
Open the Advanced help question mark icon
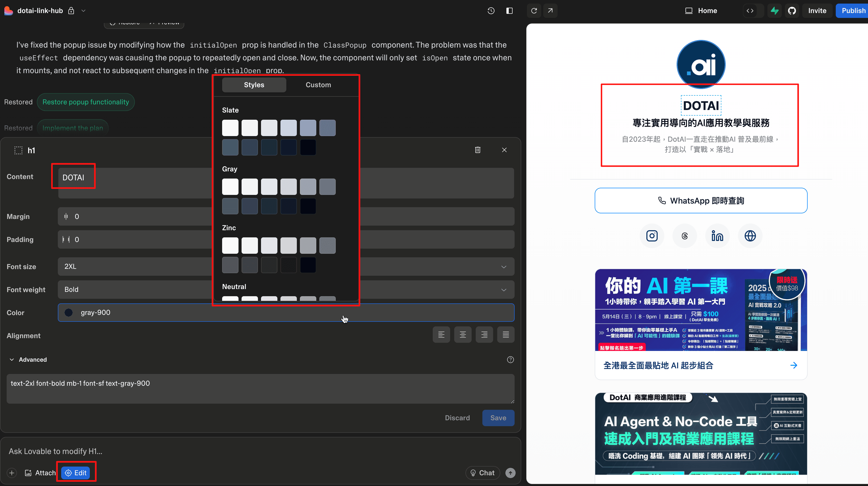tap(511, 360)
